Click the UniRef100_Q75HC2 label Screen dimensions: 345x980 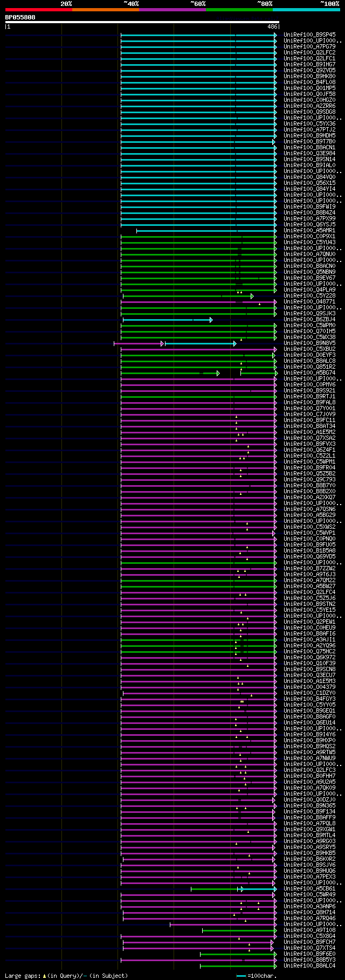[309, 651]
